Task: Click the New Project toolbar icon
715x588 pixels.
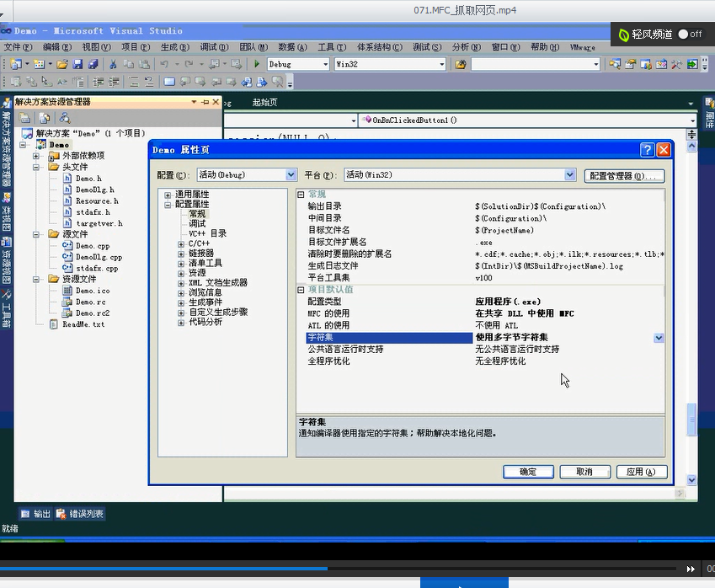Action: (x=16, y=64)
